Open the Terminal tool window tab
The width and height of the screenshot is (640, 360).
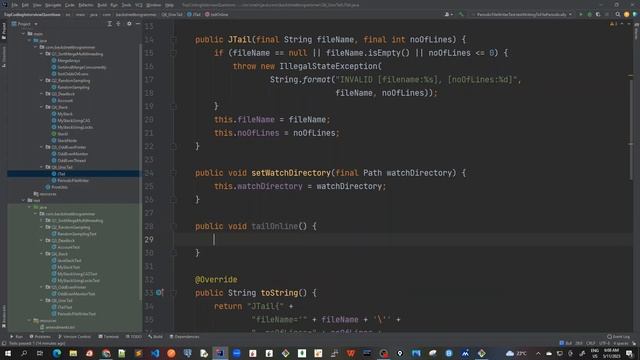pos(109,337)
